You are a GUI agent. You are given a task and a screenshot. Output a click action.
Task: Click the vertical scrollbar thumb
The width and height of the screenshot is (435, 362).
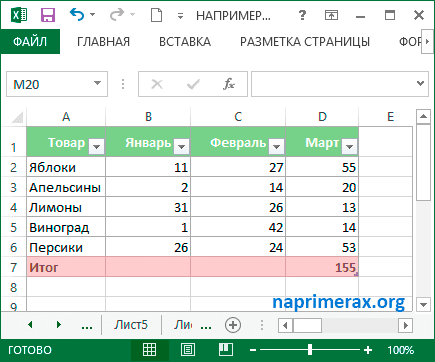coord(423,162)
